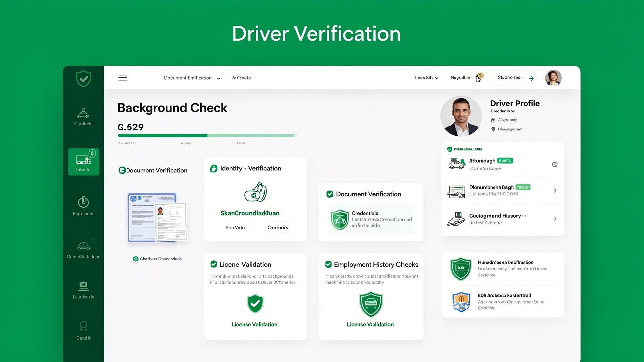The width and height of the screenshot is (644, 362).
Task: Click the SkanCroundiadOuan link
Action: point(250,213)
